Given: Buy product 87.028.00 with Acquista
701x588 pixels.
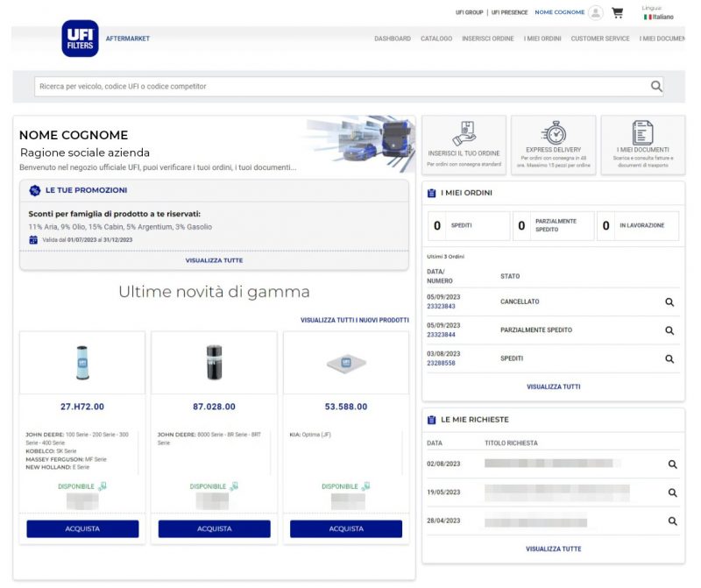Looking at the screenshot, I should coord(214,529).
